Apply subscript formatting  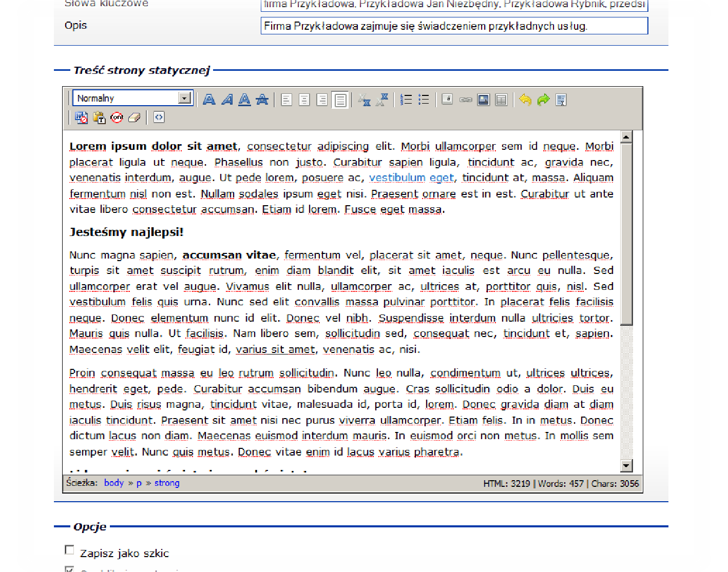364,100
